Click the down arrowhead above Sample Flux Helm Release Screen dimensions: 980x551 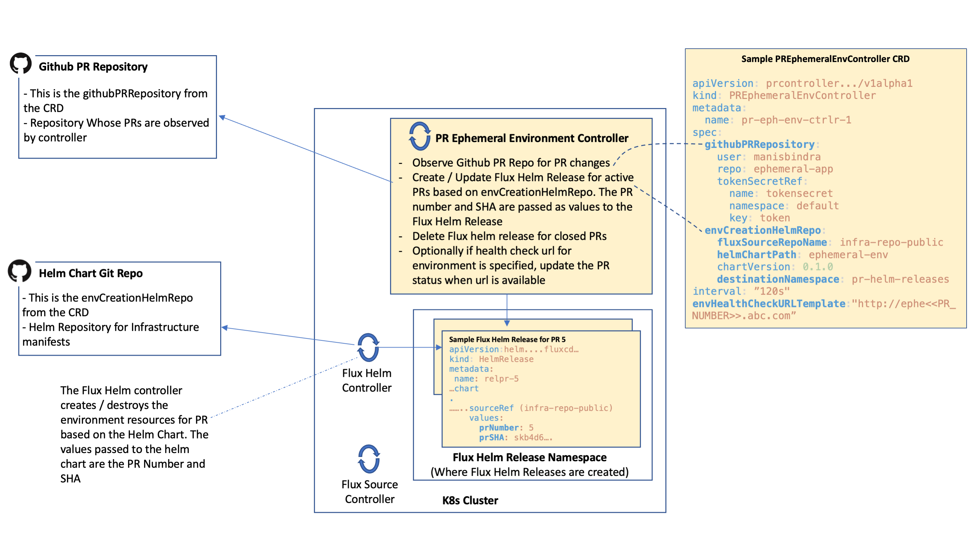(507, 323)
